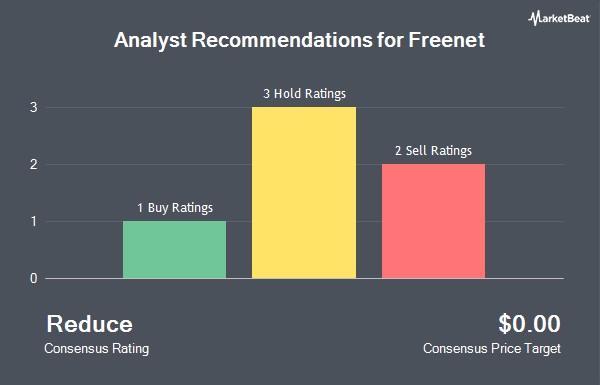Image resolution: width=600 pixels, height=385 pixels.
Task: Click the green Buy Ratings bar
Action: point(174,250)
